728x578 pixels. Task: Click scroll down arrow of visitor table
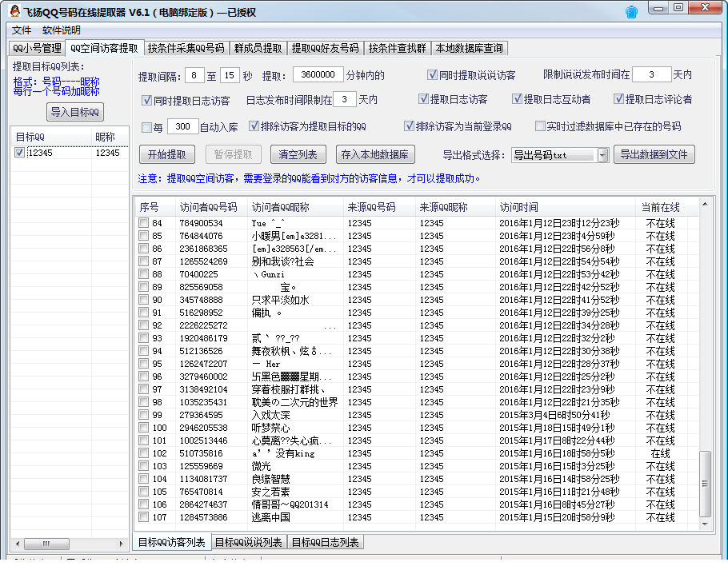(705, 524)
